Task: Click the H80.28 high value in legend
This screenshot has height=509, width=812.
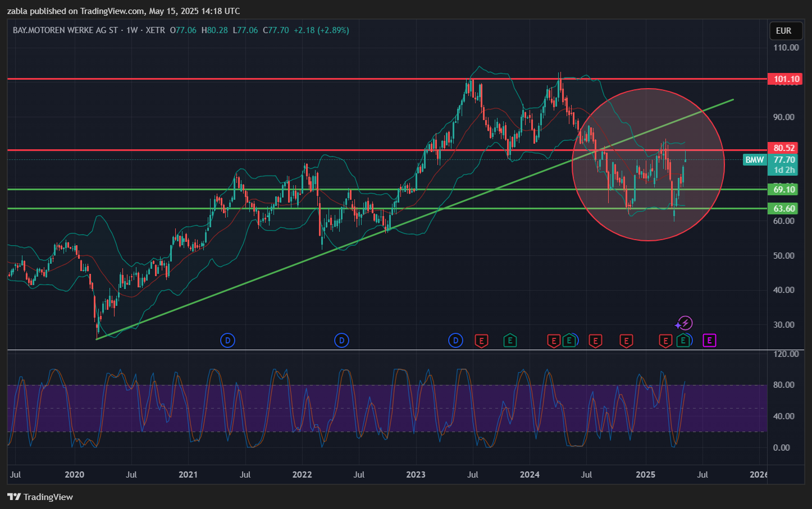Action: click(215, 30)
